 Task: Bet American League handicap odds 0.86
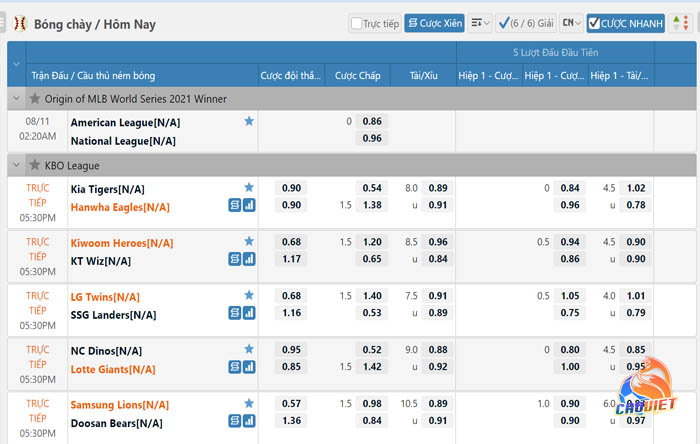click(x=372, y=121)
